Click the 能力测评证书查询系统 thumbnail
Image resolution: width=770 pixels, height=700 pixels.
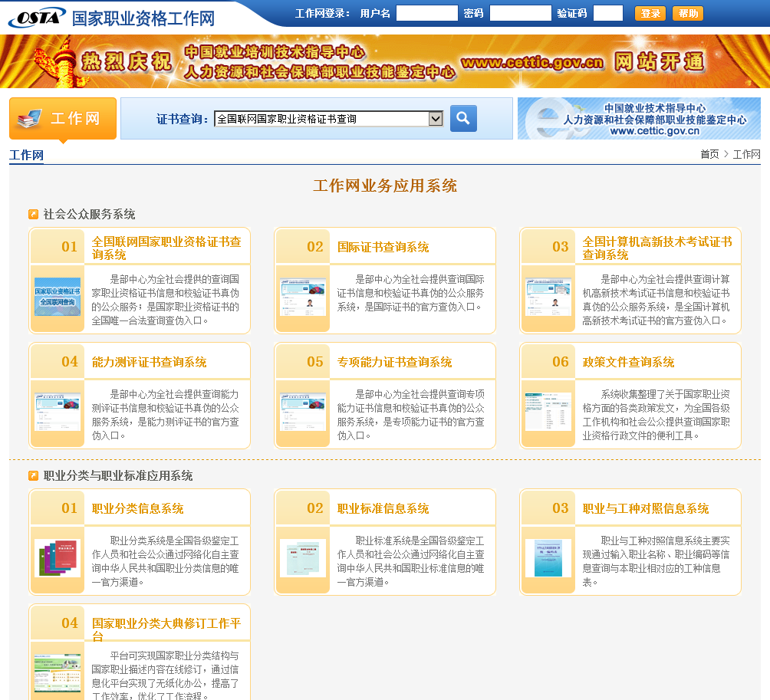(58, 412)
